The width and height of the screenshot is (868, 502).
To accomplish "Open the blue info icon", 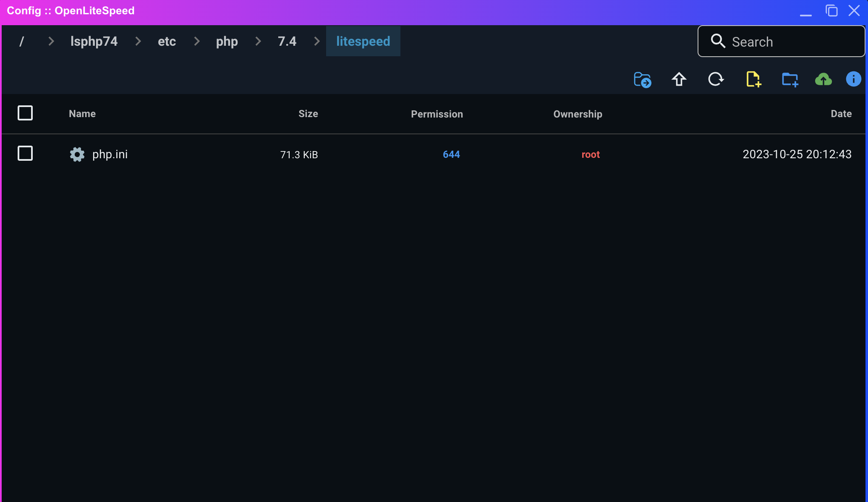I will pos(853,79).
